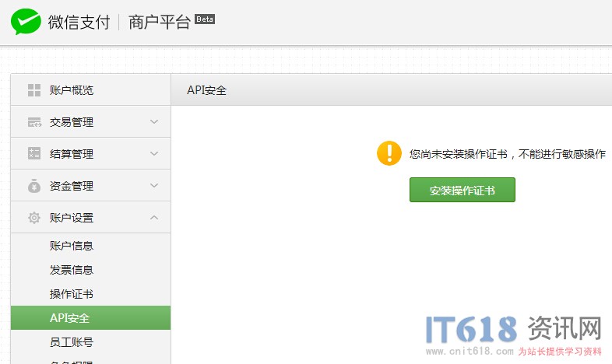Go to 发票信息 submenu
Viewport: 612px width, 364px height.
[72, 270]
